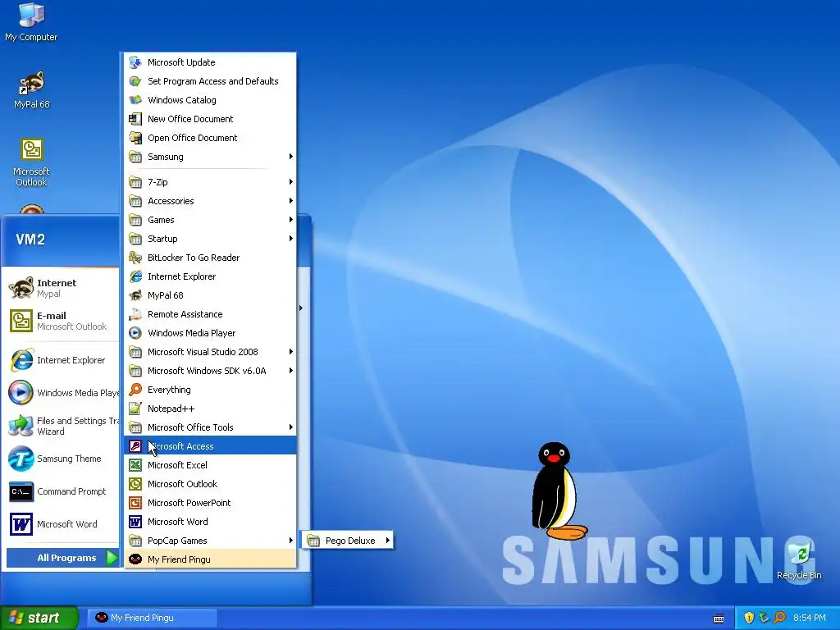Click the BitLocker To Go Reader icon

(x=135, y=258)
